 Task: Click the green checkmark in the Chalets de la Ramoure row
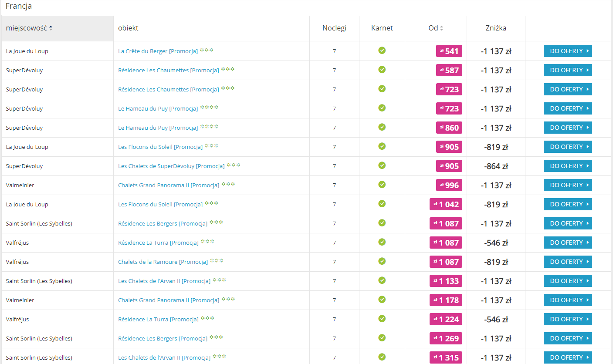(x=382, y=261)
